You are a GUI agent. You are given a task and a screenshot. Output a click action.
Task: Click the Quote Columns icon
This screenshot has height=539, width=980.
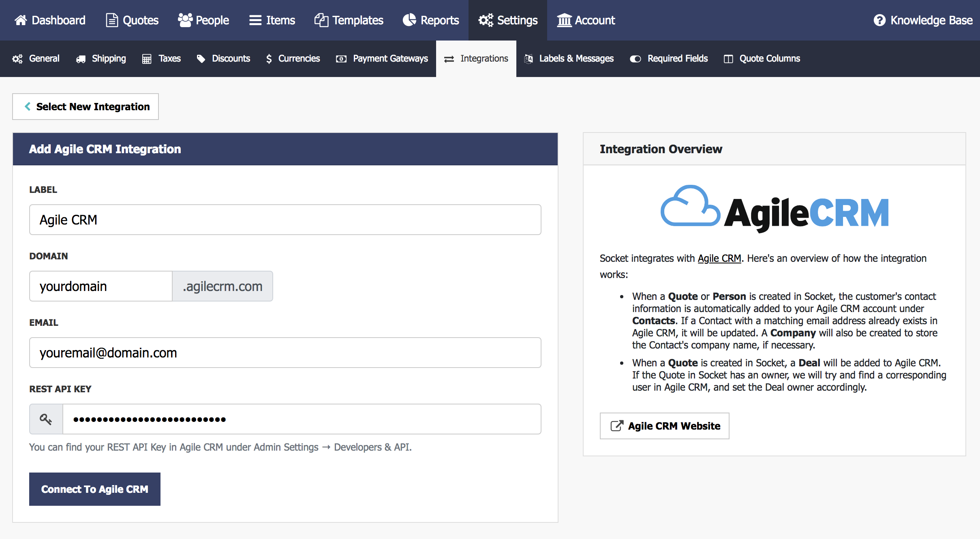pos(728,59)
